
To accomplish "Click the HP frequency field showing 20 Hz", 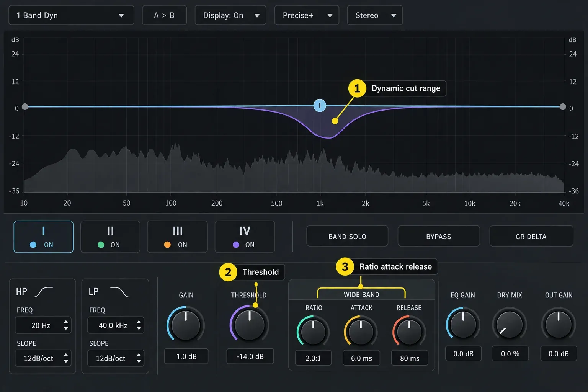I will (43, 325).
